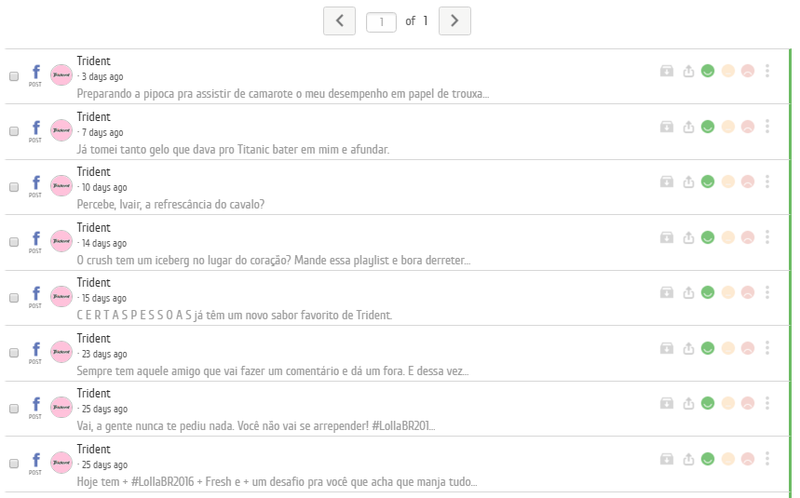Image resolution: width=800 pixels, height=498 pixels.
Task: Expand options menu for the 'Vai, a gente nunca' post
Action: point(767,403)
